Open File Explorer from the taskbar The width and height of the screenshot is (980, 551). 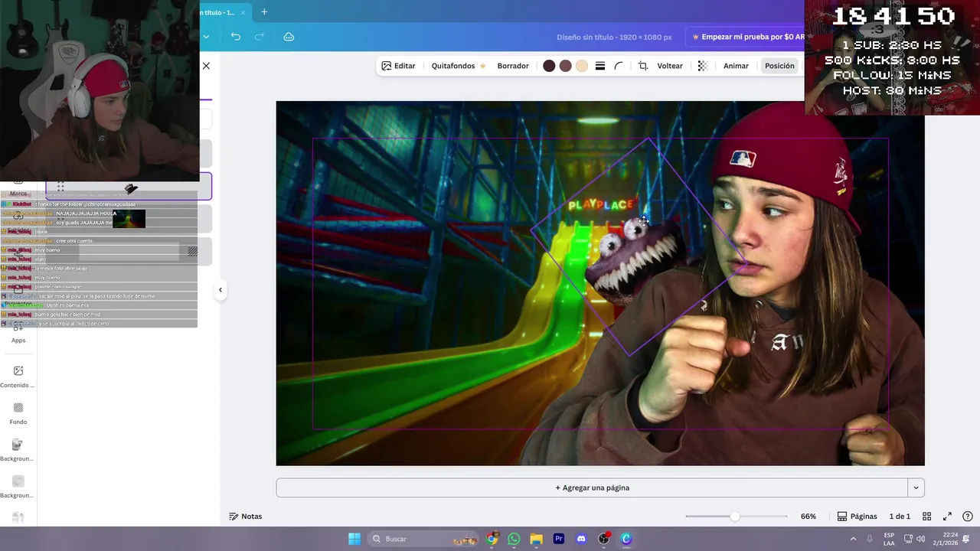point(536,539)
